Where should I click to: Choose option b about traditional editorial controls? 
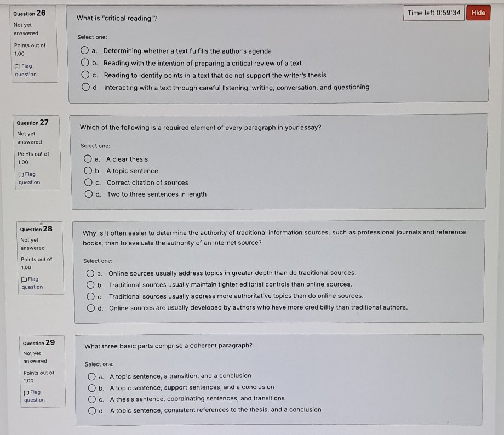(91, 284)
